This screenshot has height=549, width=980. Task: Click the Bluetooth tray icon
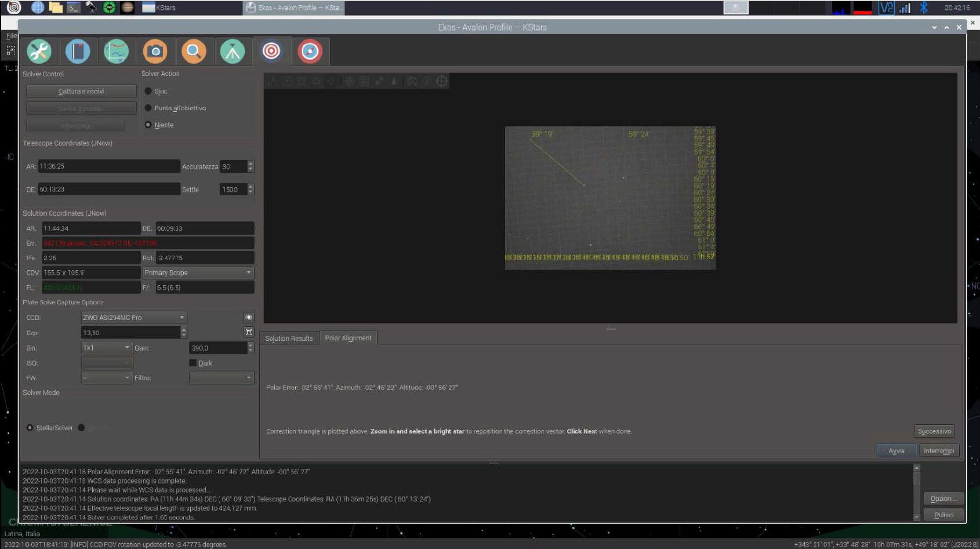click(924, 8)
